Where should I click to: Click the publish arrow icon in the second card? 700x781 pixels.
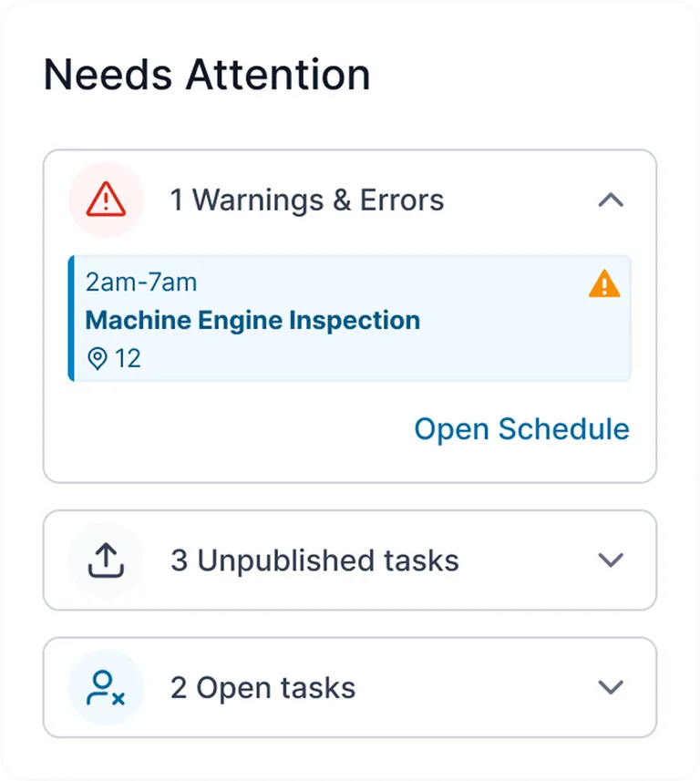(105, 560)
